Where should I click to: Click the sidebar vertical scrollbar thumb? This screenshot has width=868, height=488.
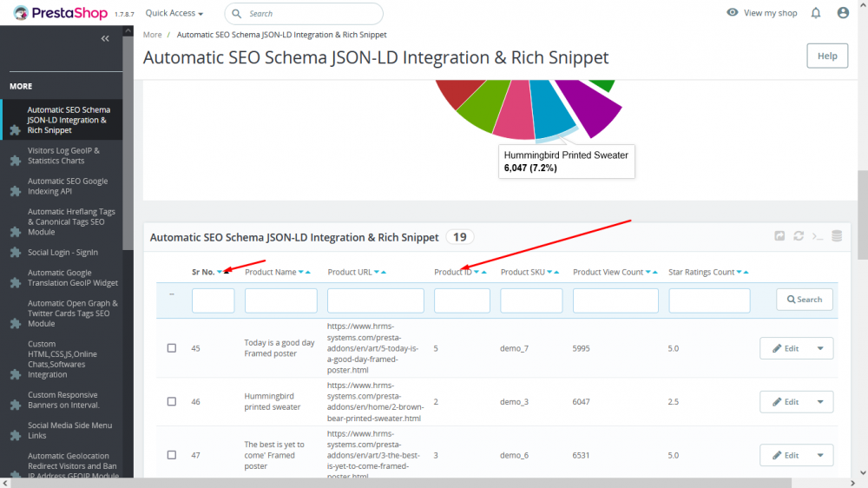pyautogui.click(x=128, y=143)
